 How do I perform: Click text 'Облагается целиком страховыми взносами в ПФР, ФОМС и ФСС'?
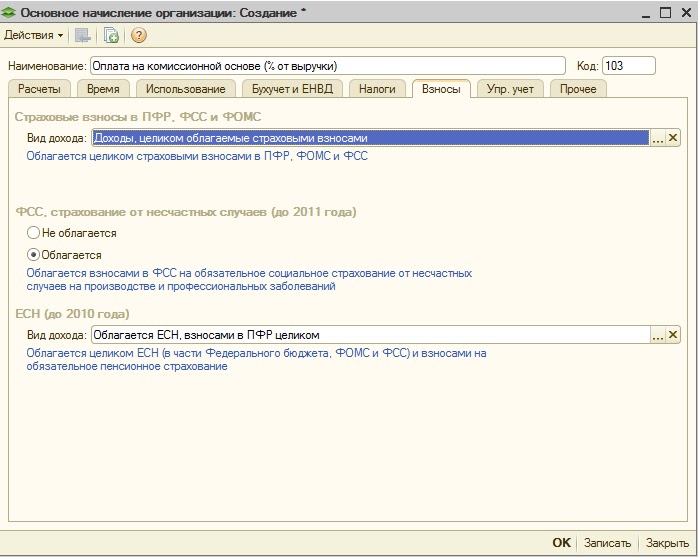pos(197,156)
